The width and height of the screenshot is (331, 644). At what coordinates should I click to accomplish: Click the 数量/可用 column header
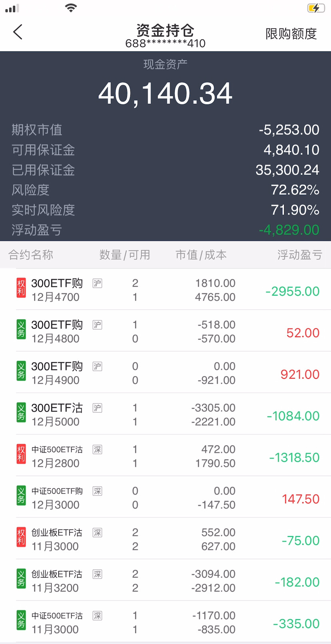tap(124, 255)
